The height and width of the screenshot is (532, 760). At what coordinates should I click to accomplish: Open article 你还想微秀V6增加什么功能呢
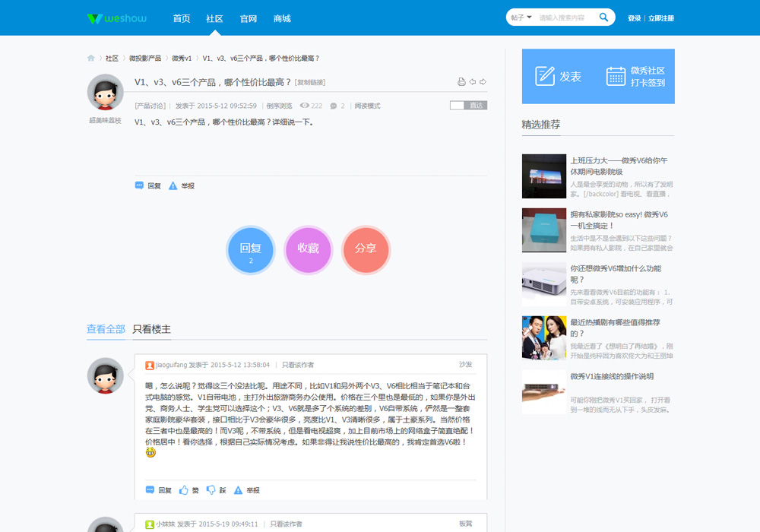[x=616, y=274]
